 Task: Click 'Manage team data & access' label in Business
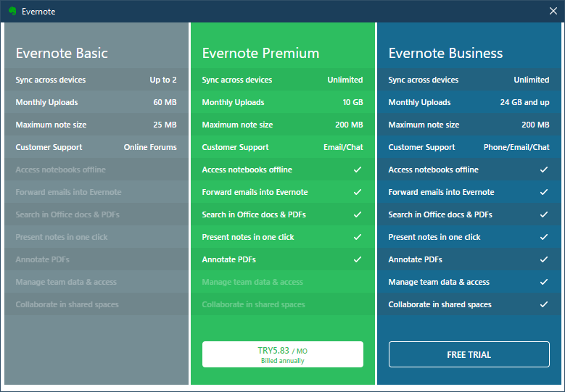point(439,282)
